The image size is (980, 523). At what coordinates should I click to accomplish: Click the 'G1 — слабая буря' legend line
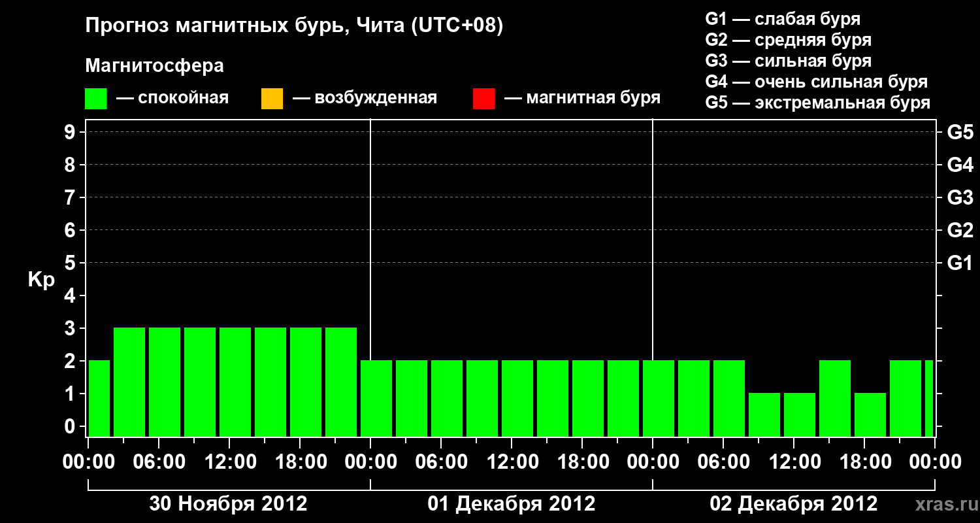[783, 19]
